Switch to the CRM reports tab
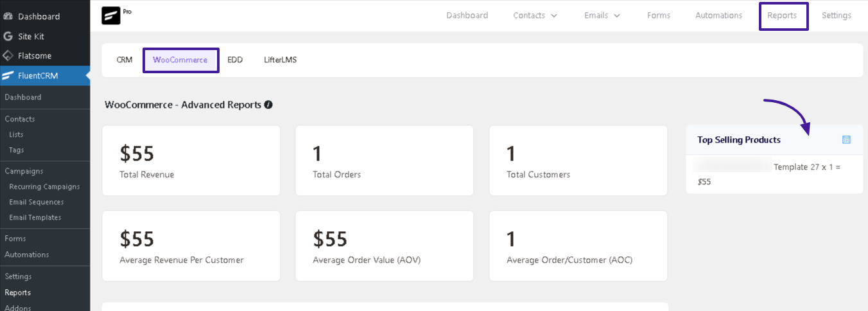 125,60
